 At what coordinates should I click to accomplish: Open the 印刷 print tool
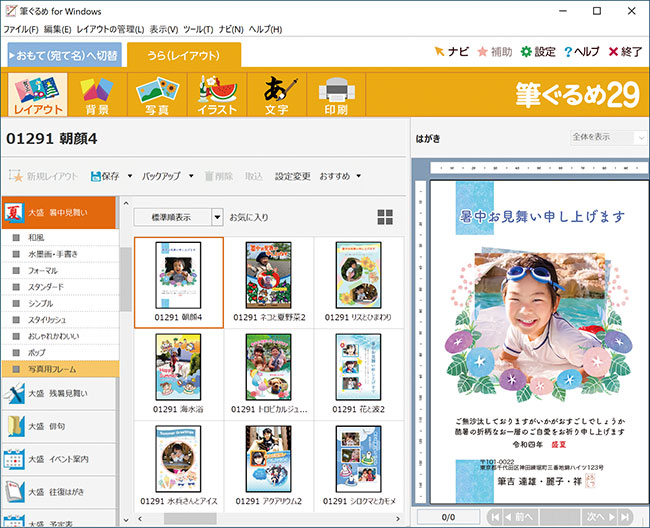tap(336, 94)
